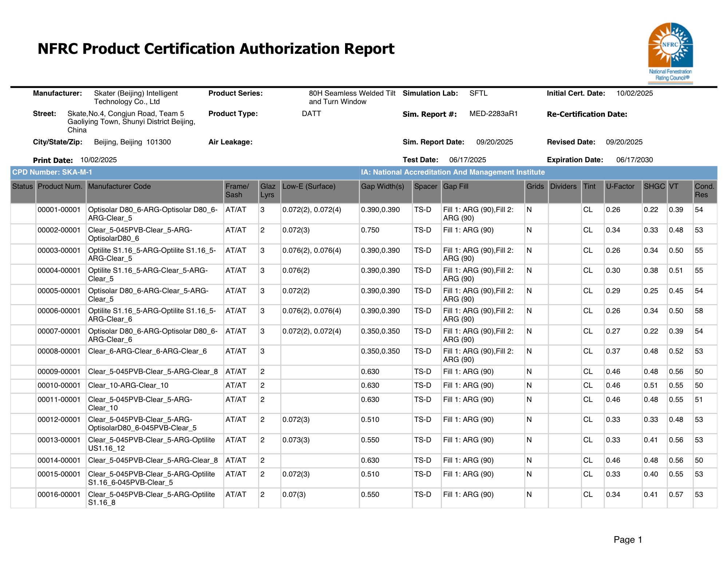Click manufacturer code 'Optilite S1.16_5-ARG-Clear_5-ARG-Clear_5'
728x562 pixels.
pyautogui.click(x=148, y=275)
